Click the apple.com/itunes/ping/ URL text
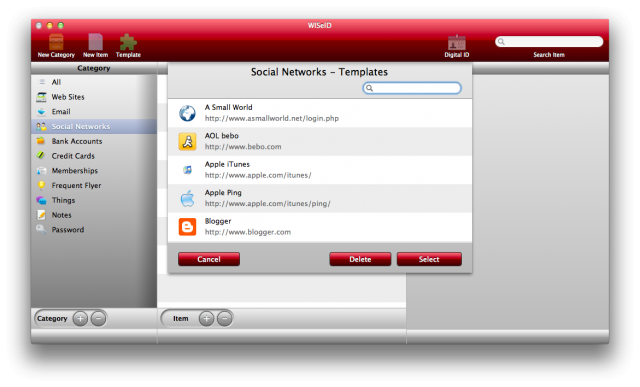This screenshot has width=640, height=387. (268, 203)
